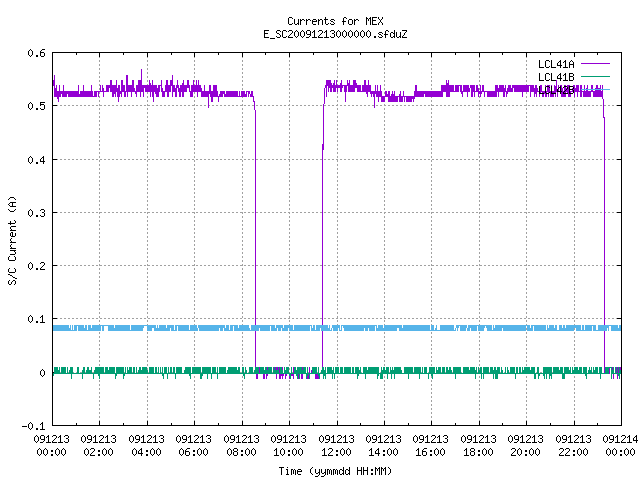640x480 pixels.
Task: Click the x-axis tick 091213 14:00
Action: click(x=383, y=446)
